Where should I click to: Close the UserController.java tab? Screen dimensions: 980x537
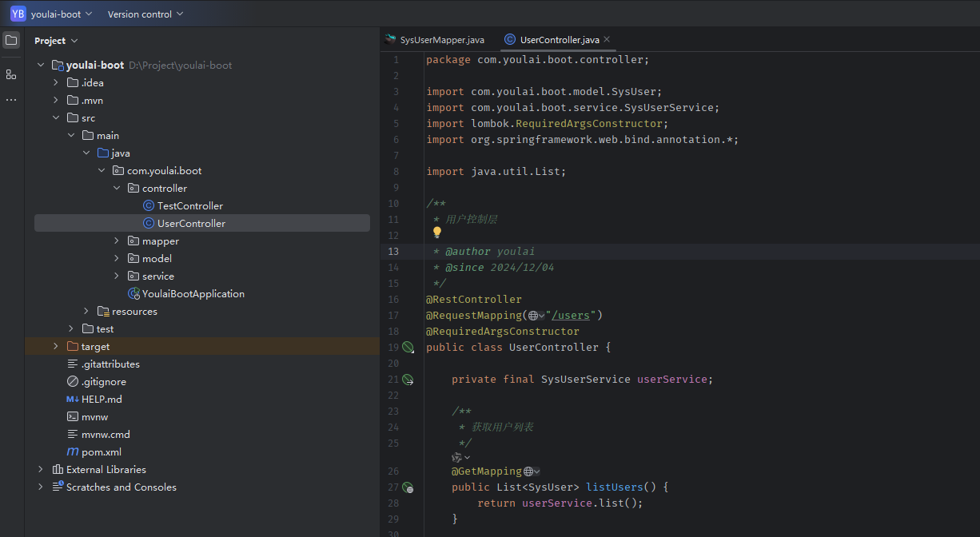pos(607,39)
